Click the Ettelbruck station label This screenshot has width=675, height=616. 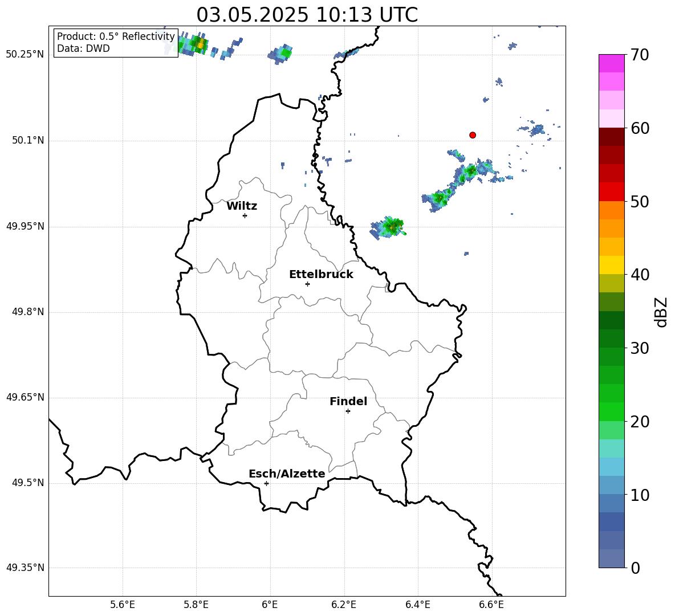tap(321, 275)
